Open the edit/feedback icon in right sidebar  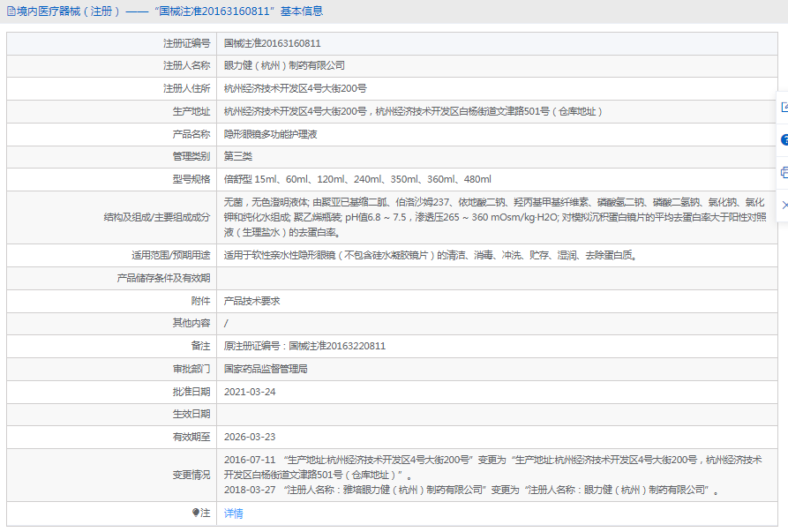[784, 107]
